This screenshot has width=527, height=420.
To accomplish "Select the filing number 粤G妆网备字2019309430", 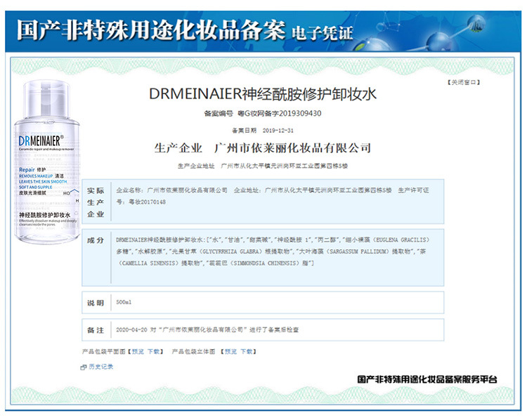I will tap(280, 114).
